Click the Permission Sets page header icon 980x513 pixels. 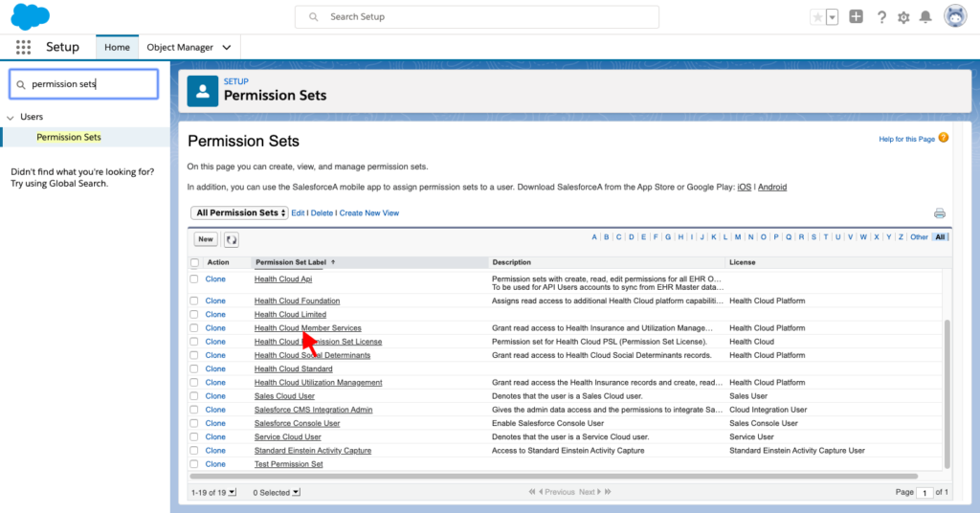tap(203, 91)
